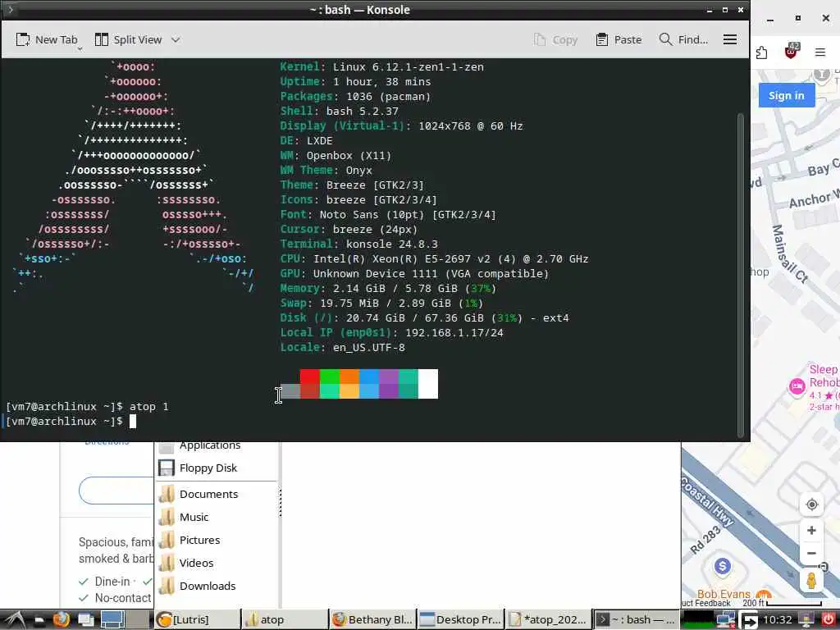Click Paste in the Konsole toolbar
The image size is (840, 630).
click(x=619, y=39)
